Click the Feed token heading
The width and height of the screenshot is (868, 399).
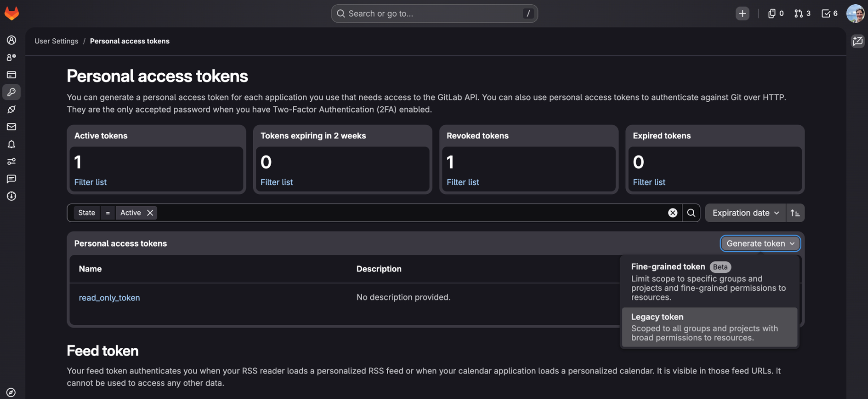pyautogui.click(x=102, y=351)
